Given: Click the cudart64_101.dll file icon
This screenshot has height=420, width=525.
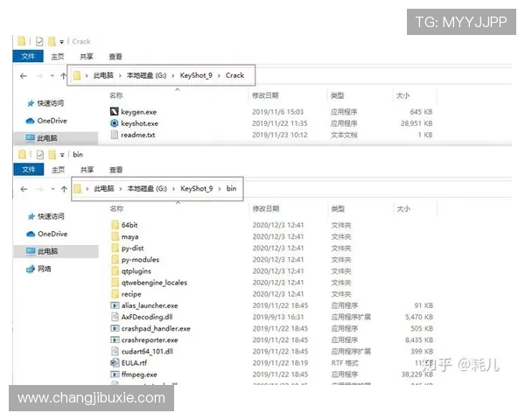Looking at the screenshot, I should [115, 352].
